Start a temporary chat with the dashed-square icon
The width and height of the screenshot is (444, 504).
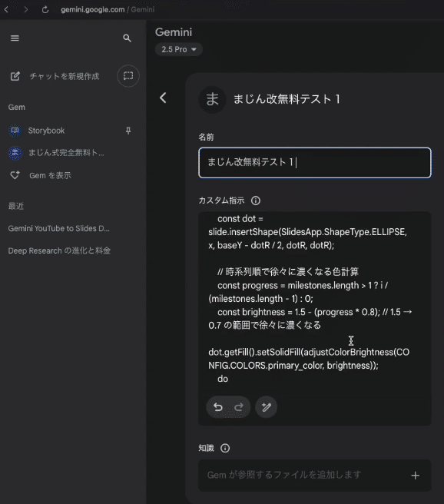coord(128,76)
